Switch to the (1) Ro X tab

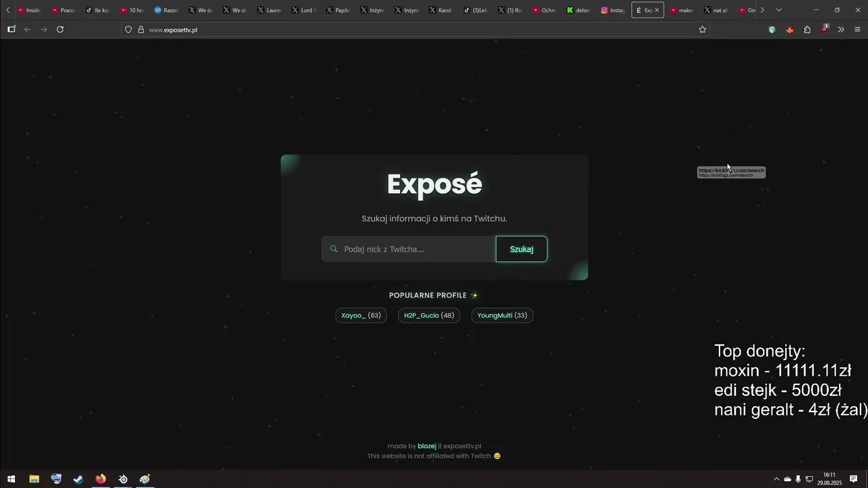pyautogui.click(x=511, y=10)
